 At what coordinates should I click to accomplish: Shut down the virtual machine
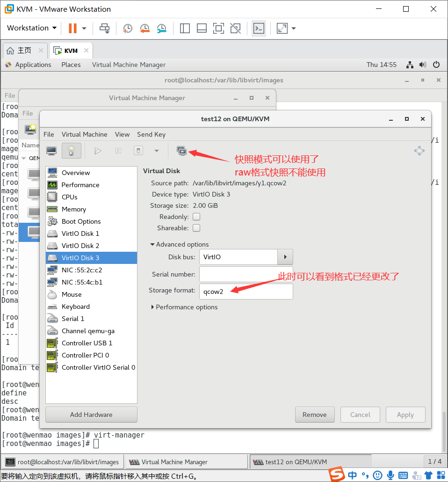138,151
